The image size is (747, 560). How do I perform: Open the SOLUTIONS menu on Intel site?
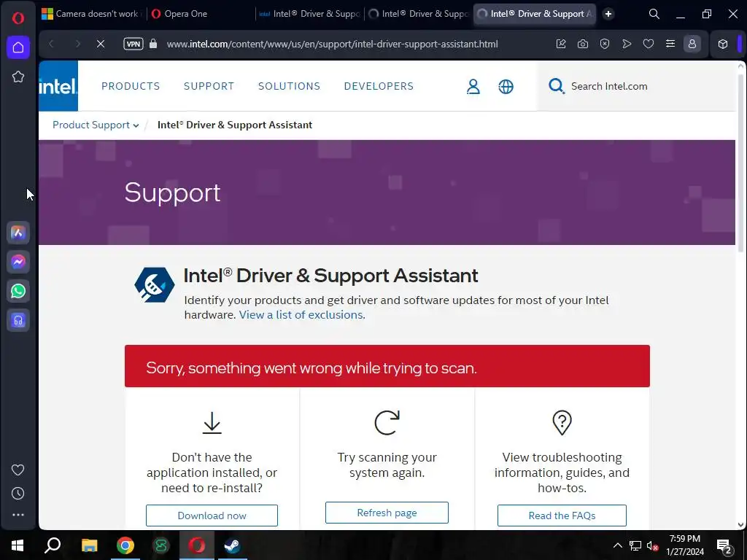tap(289, 86)
